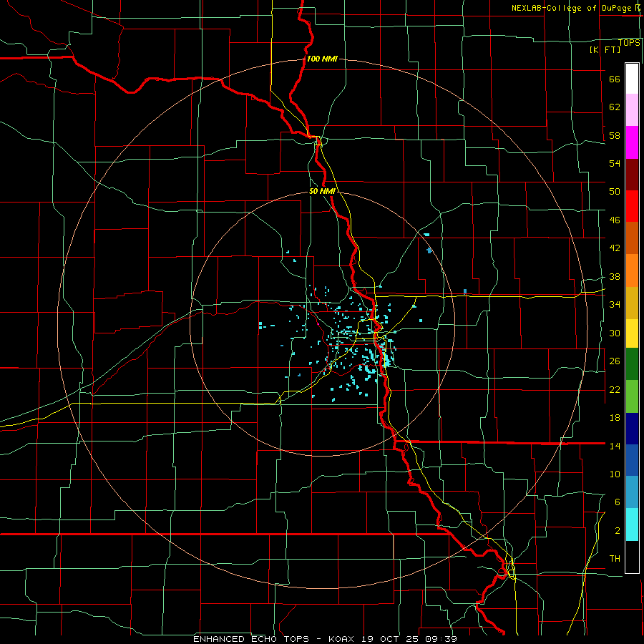The width and height of the screenshot is (644, 644).
Task: Click the TH threshold label
Action: pos(615,559)
